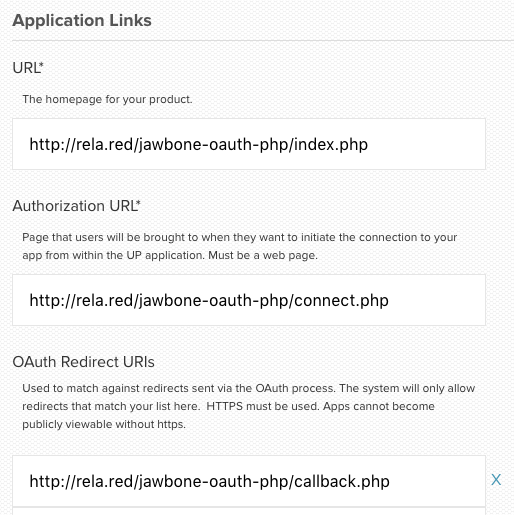Place cursor on jawbone-oauth-php in callback field

click(214, 481)
